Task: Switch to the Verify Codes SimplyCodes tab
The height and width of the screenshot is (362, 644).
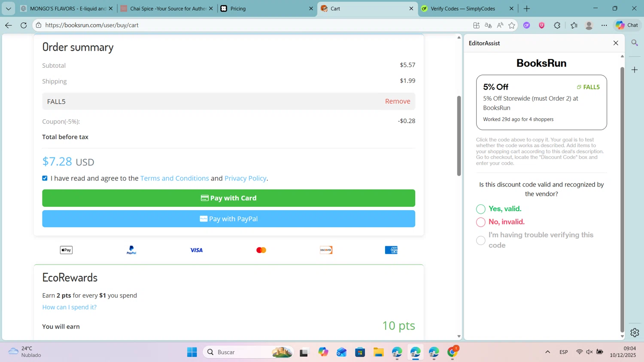Action: coord(467,9)
